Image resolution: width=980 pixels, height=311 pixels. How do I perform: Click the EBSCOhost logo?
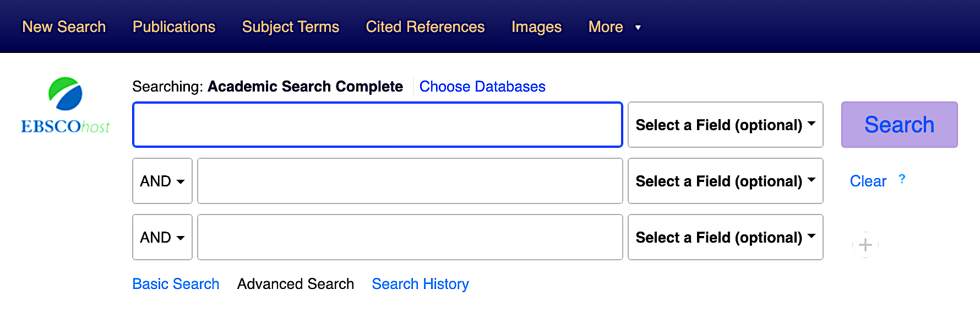point(66,106)
